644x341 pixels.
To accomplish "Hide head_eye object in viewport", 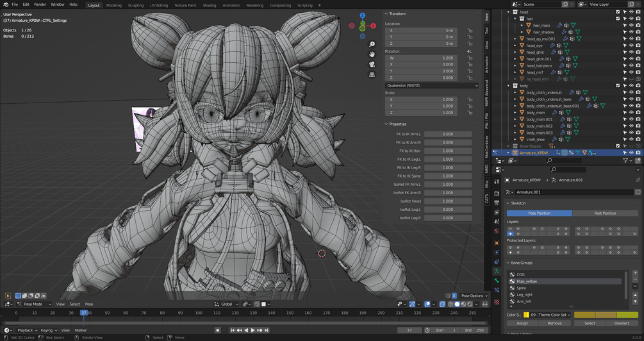I will tap(631, 46).
